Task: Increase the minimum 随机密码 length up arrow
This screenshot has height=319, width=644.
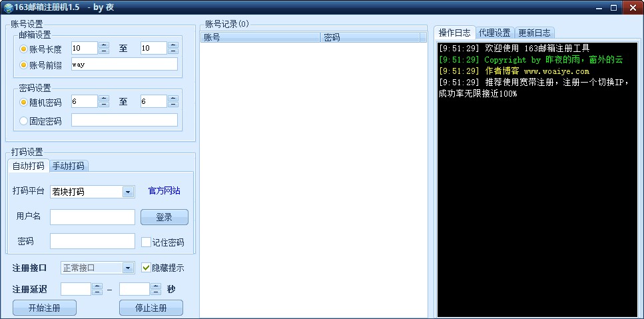Action: coord(104,99)
